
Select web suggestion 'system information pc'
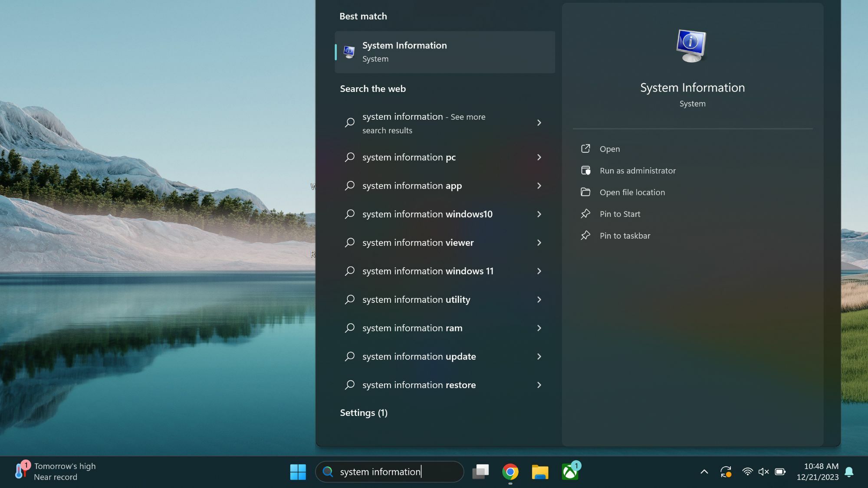445,157
